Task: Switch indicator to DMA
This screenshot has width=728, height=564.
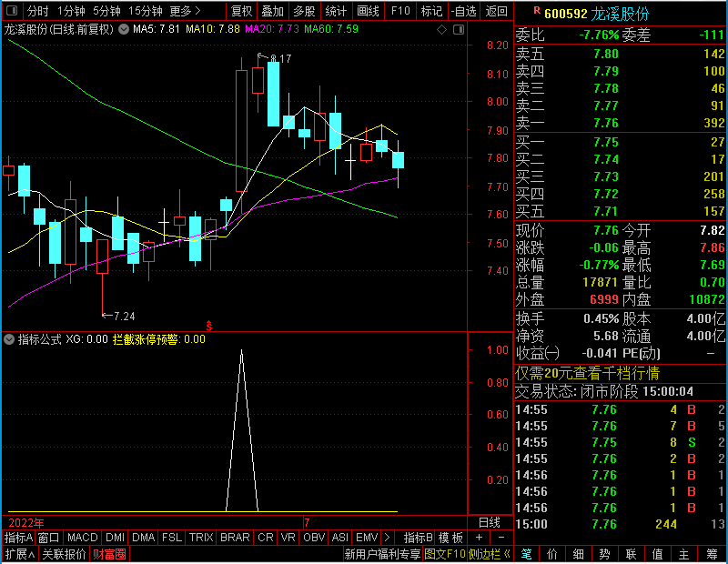Action: (x=143, y=538)
